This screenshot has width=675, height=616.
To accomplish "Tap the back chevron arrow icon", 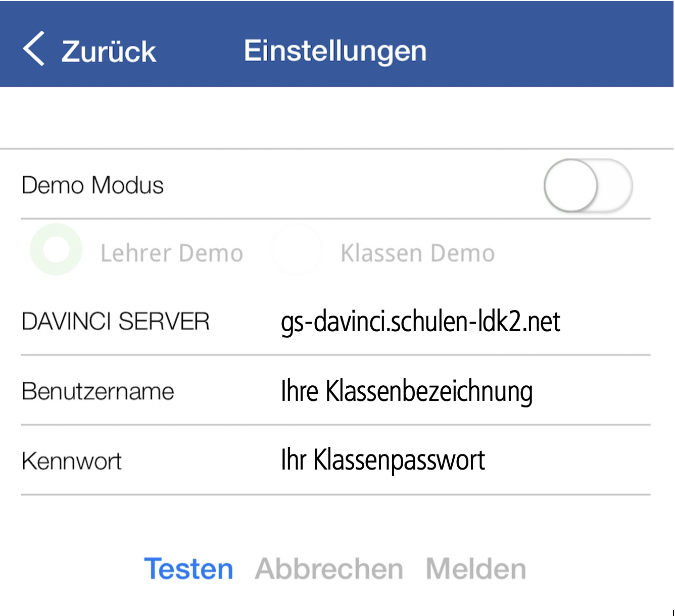I will coord(34,49).
